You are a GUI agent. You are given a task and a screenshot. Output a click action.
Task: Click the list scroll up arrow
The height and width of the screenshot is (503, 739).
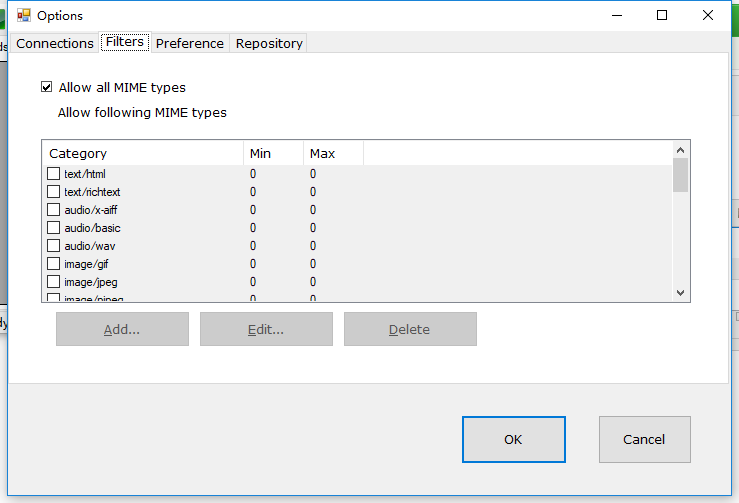click(x=680, y=150)
